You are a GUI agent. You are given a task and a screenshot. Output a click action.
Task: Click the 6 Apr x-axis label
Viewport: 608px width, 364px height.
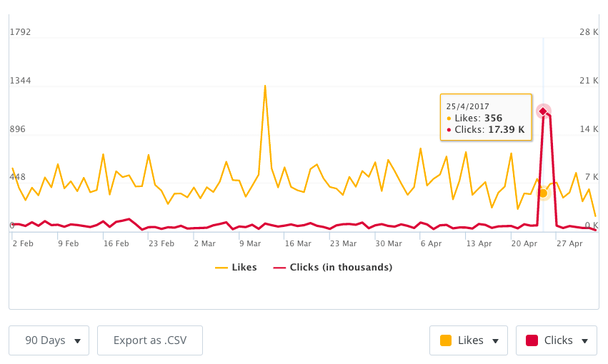click(432, 243)
